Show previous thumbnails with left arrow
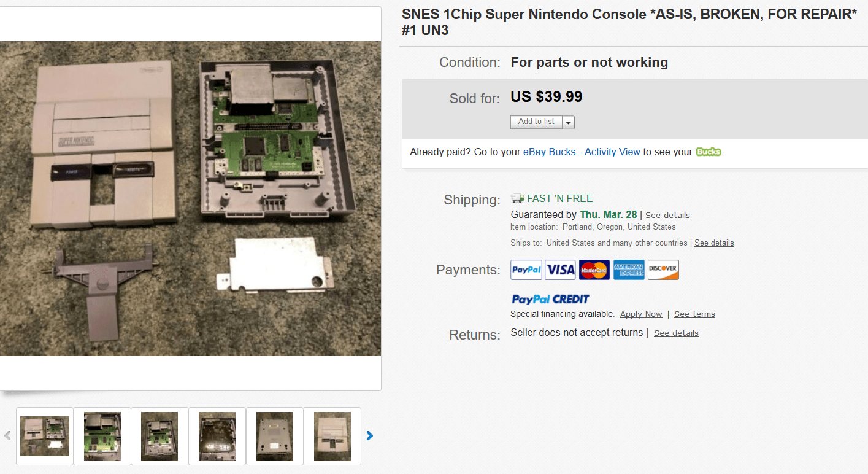 (x=7, y=436)
